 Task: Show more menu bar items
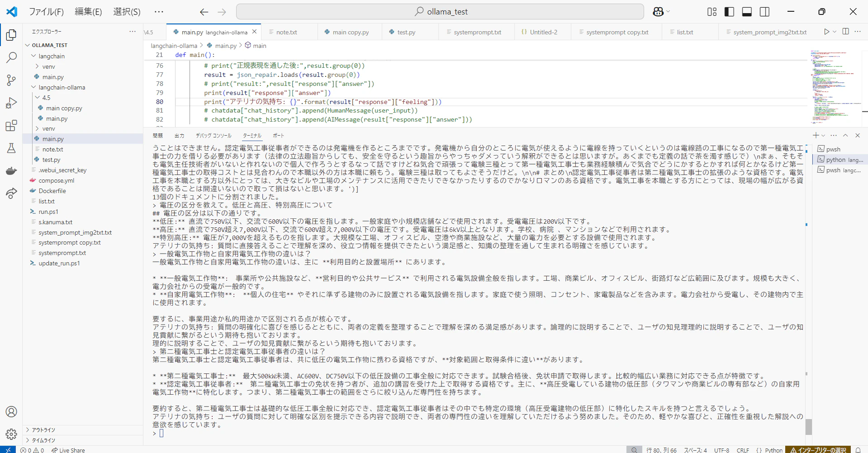click(159, 12)
